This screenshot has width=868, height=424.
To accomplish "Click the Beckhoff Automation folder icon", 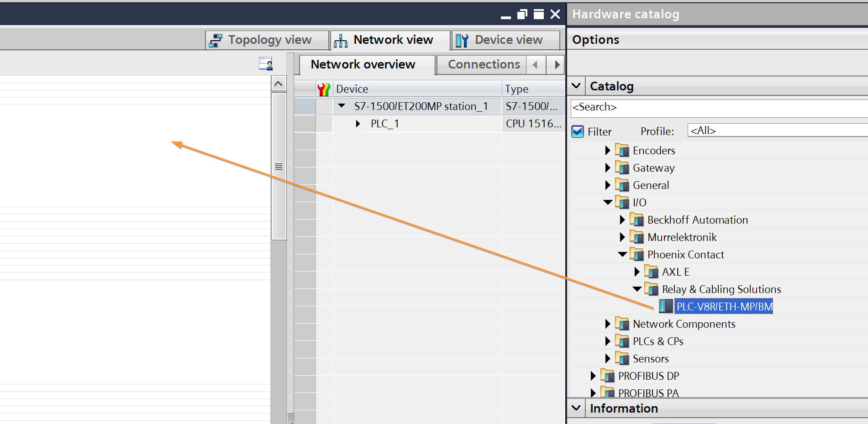I will tap(637, 220).
